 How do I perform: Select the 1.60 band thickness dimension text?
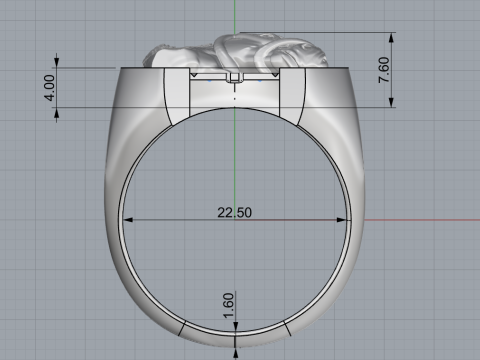coord(229,306)
